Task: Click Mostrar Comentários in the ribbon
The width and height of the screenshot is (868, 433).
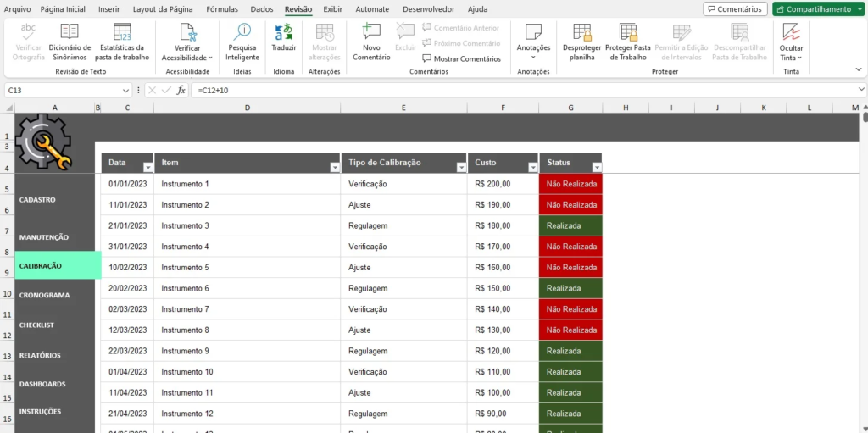Action: click(461, 58)
